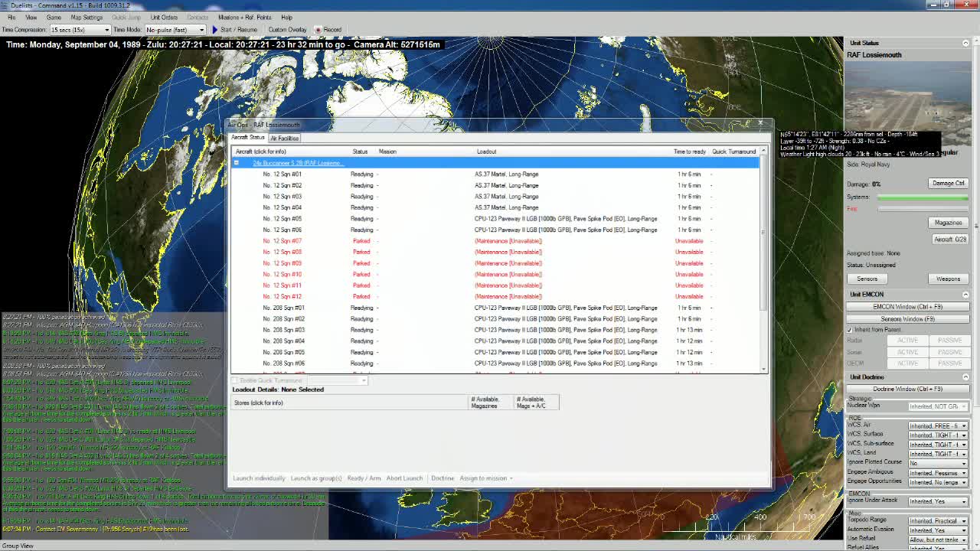This screenshot has height=551, width=980.
Task: Click the Assign to mission dropdown link
Action: pyautogui.click(x=486, y=478)
